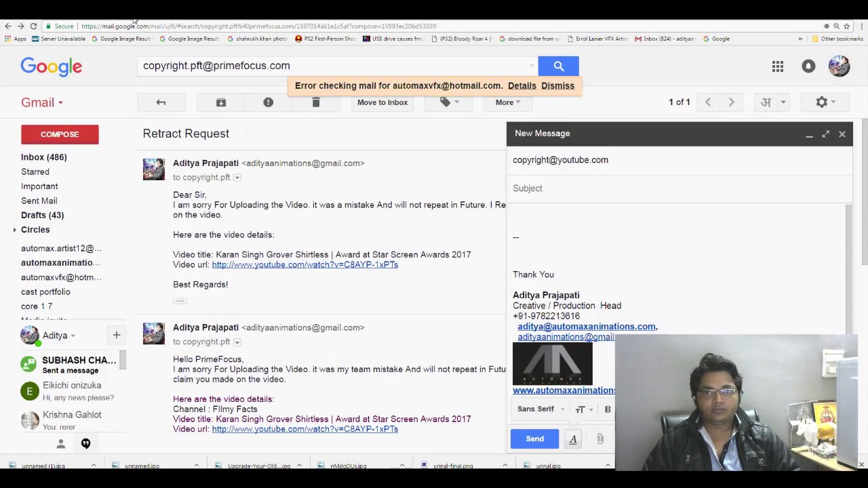The image size is (868, 488).
Task: Open the search options dropdown arrow
Action: pos(531,66)
